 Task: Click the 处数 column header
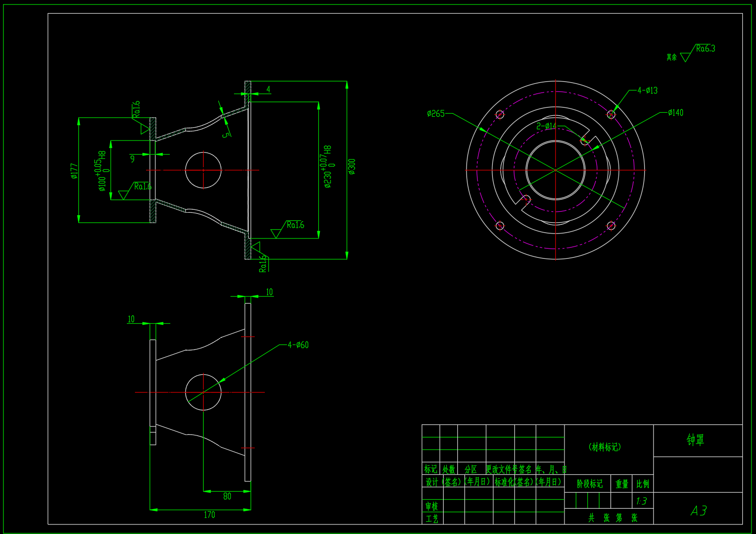[449, 469]
